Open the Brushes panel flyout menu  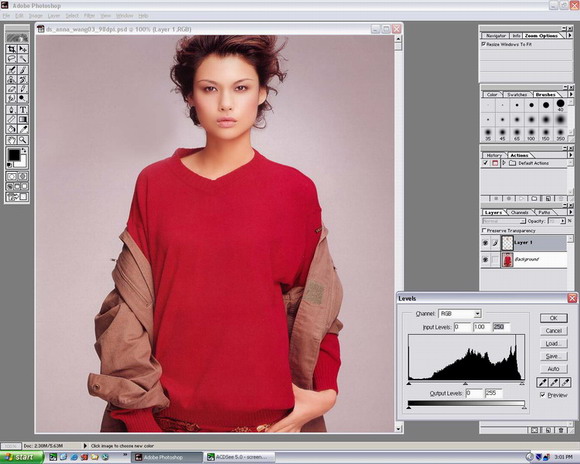570,94
